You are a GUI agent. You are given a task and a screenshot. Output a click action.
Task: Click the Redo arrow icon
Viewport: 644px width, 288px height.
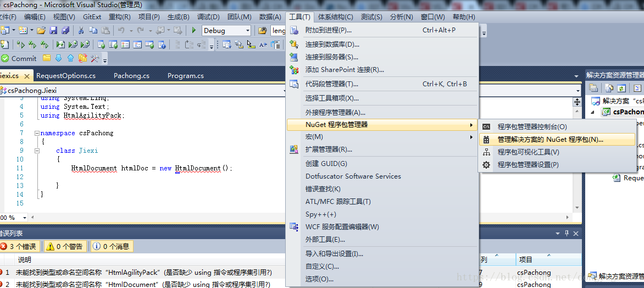141,30
